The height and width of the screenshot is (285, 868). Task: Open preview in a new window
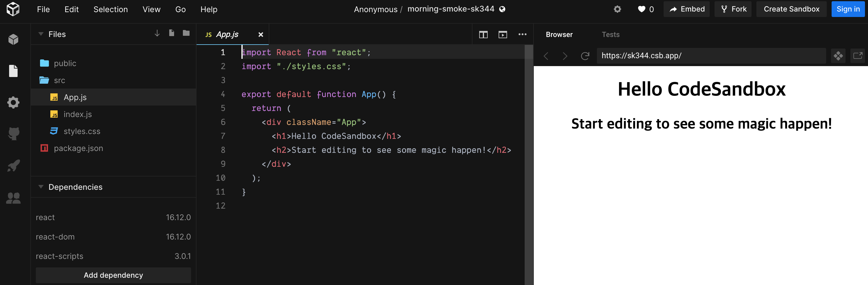tap(858, 55)
